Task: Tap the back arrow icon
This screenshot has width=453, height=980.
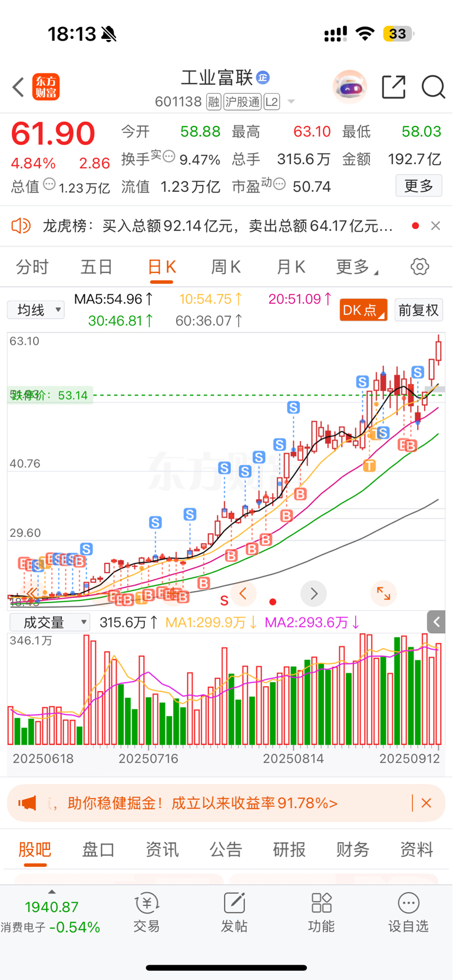Action: coord(18,87)
